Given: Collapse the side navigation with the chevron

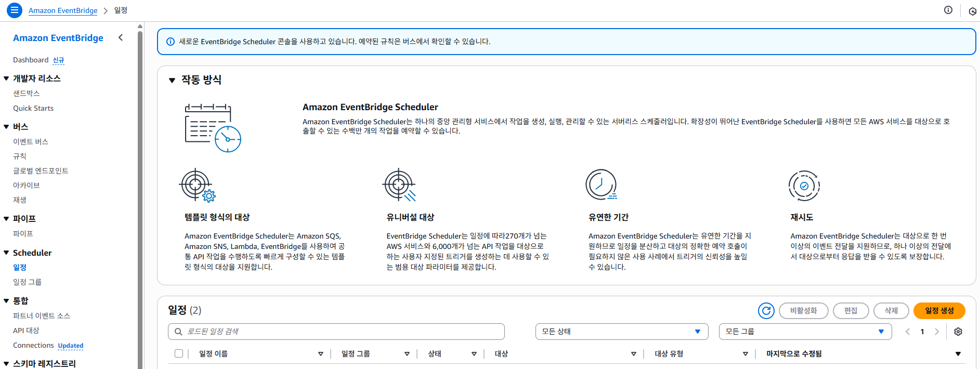Looking at the screenshot, I should (121, 37).
